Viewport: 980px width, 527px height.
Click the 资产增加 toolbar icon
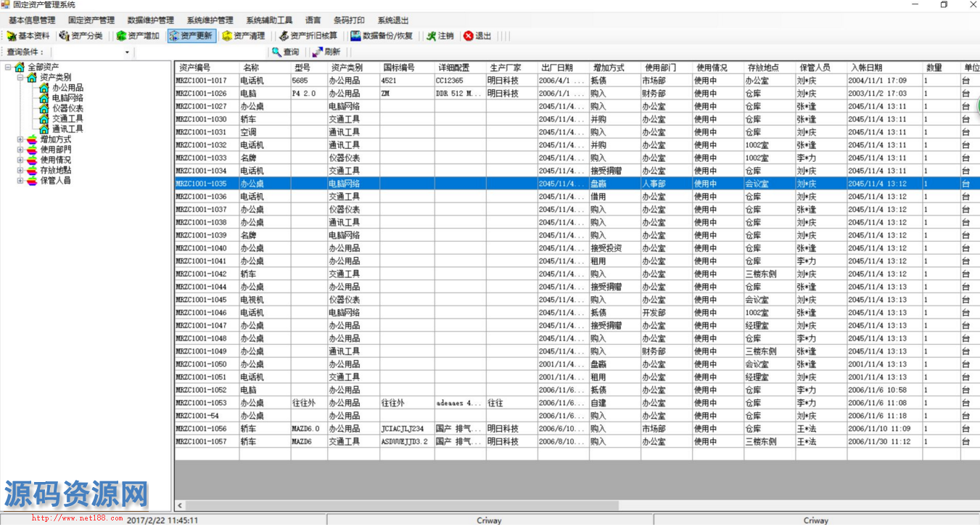click(138, 36)
